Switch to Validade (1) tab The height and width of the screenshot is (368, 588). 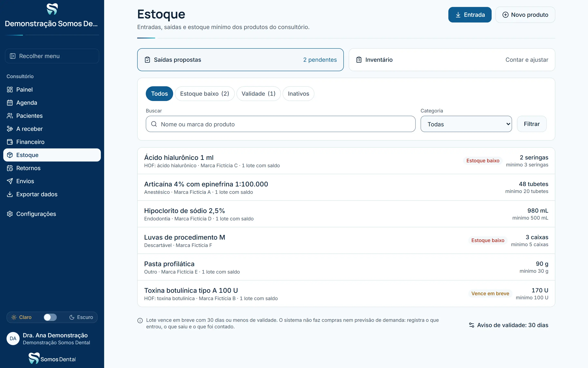258,94
